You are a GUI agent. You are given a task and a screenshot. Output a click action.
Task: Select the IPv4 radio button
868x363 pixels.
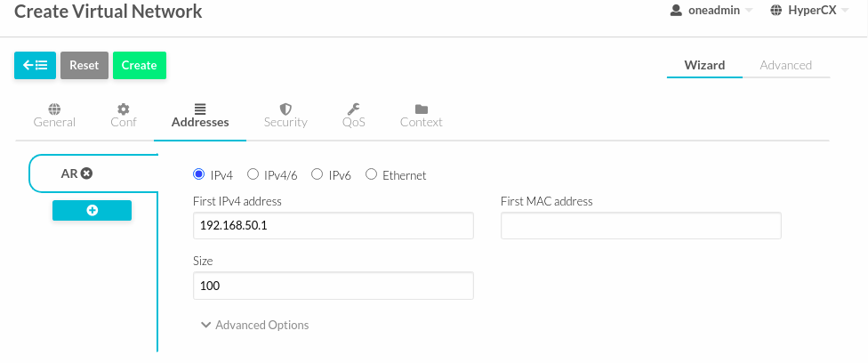(x=199, y=174)
